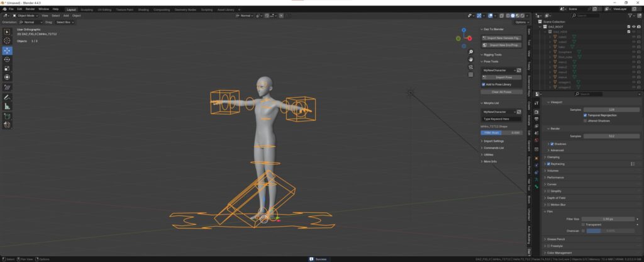Open the viewport Add menu
The image size is (644, 262).
click(x=65, y=16)
